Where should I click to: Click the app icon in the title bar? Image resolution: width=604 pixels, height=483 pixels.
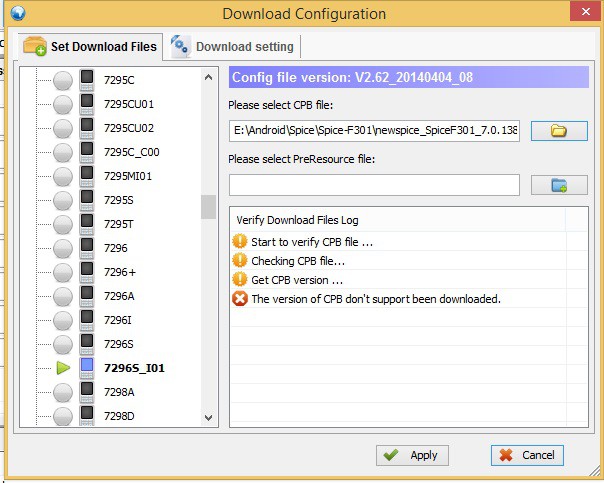pyautogui.click(x=16, y=14)
